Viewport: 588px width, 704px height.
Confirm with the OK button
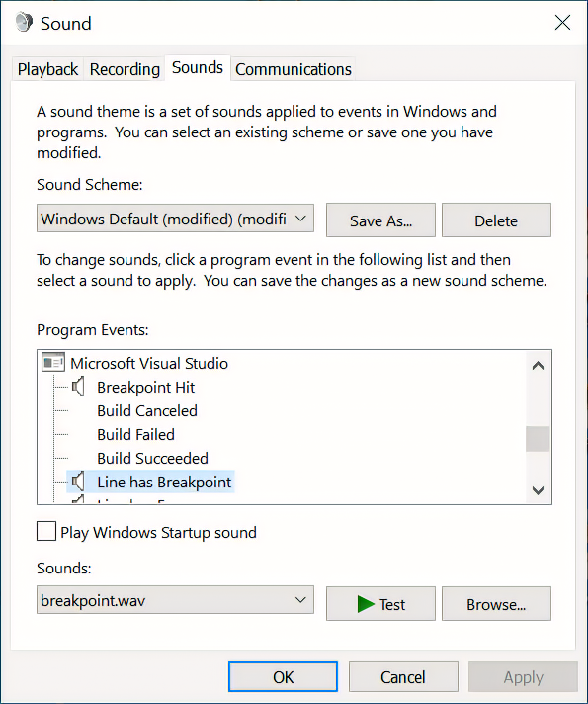(283, 676)
